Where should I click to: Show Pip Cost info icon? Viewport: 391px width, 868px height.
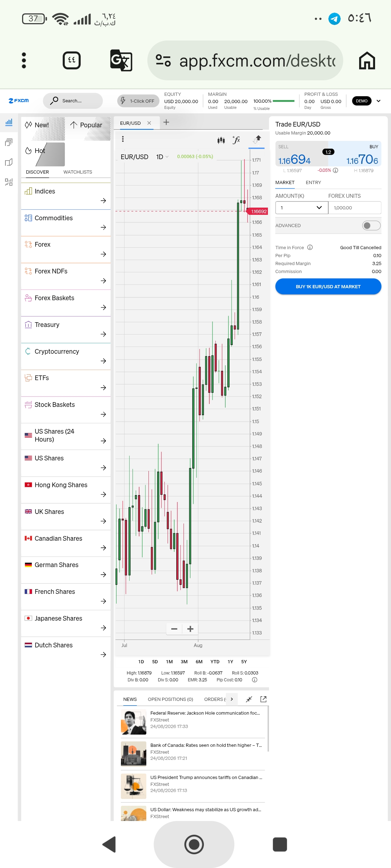click(x=255, y=680)
